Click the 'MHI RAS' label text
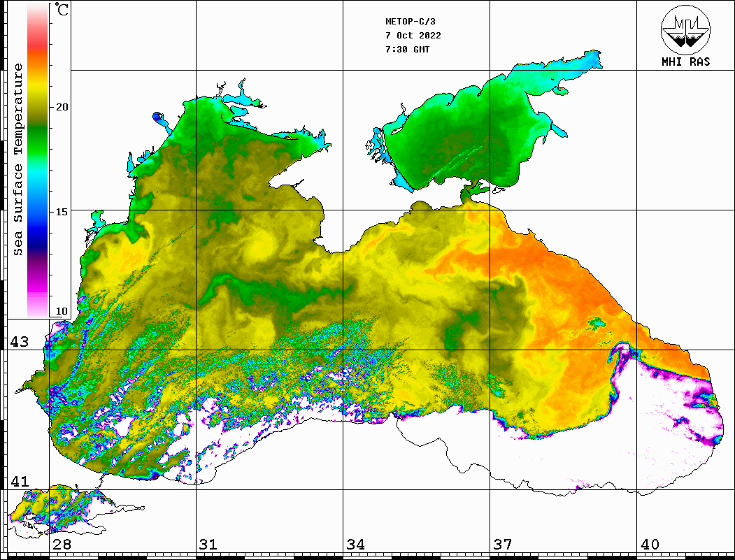735x560 pixels. pyautogui.click(x=686, y=62)
